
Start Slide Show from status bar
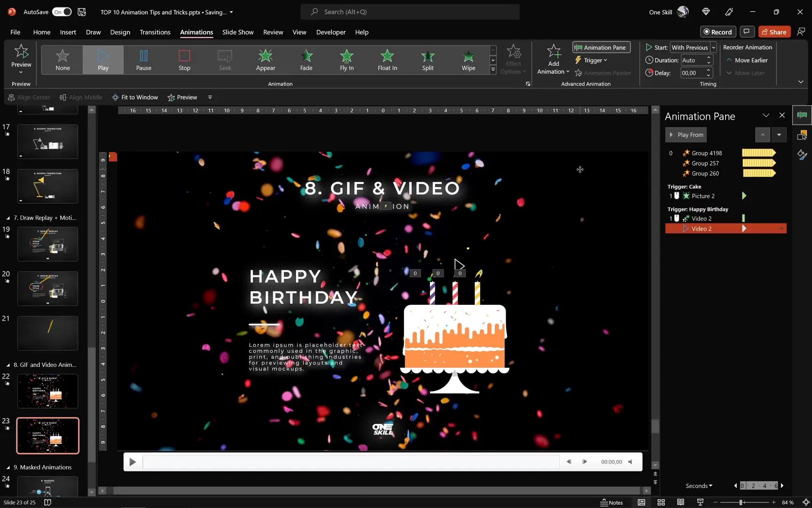pos(700,502)
